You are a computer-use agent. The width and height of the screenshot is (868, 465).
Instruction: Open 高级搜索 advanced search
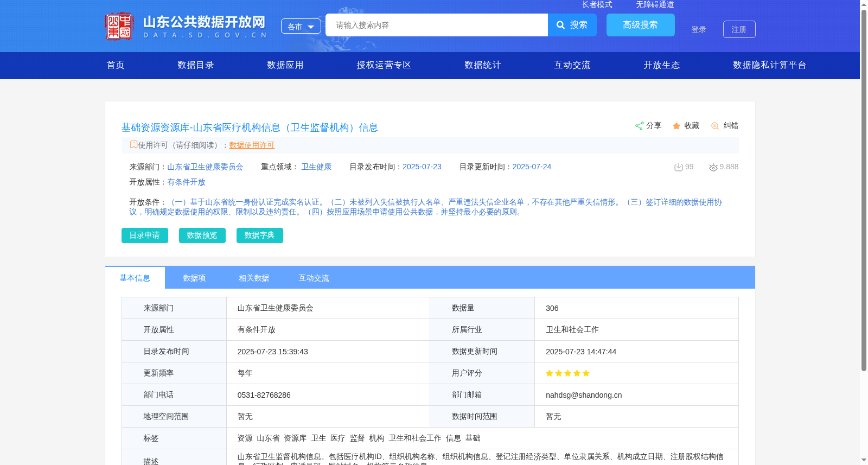[x=641, y=25]
